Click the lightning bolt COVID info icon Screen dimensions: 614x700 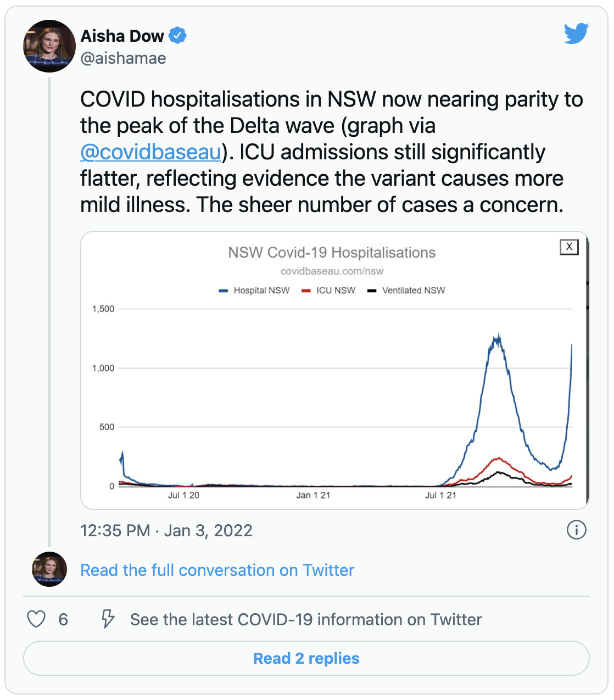coord(108,619)
